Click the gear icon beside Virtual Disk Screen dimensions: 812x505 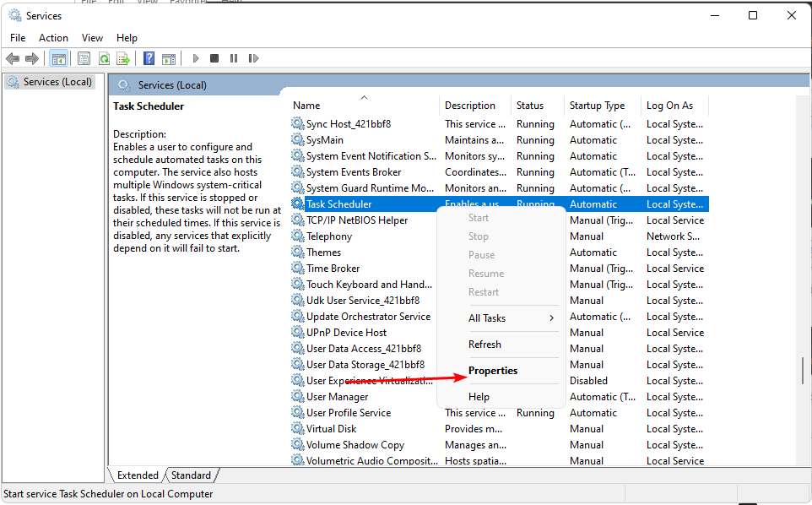tap(297, 429)
